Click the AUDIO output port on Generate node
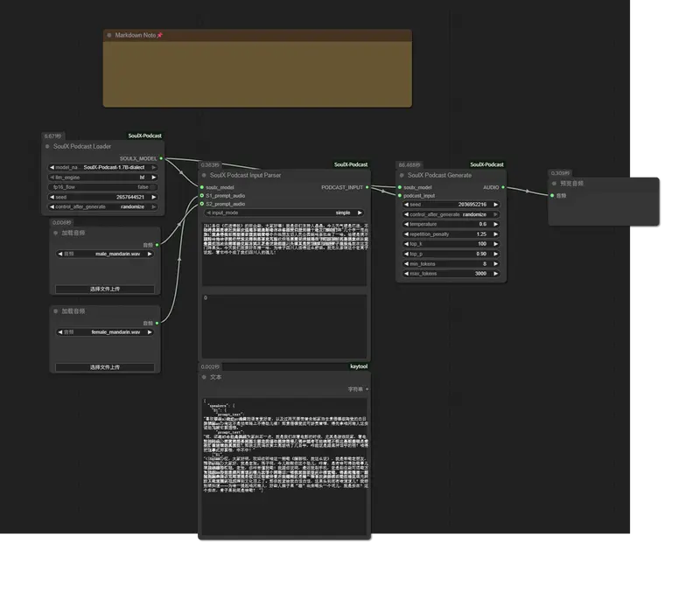The width and height of the screenshot is (700, 593). coord(504,187)
